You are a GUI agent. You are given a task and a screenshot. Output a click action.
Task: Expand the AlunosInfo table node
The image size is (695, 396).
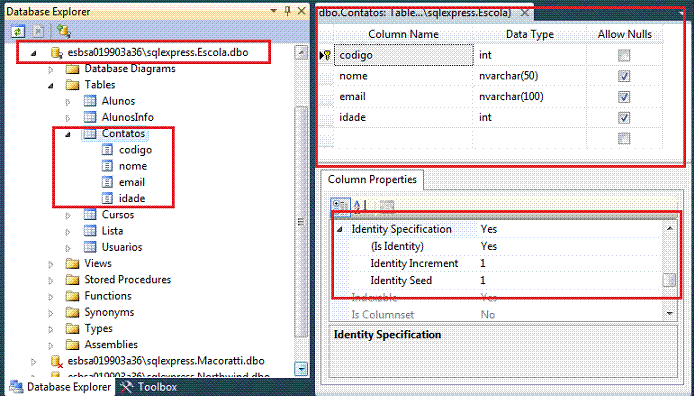(68, 118)
